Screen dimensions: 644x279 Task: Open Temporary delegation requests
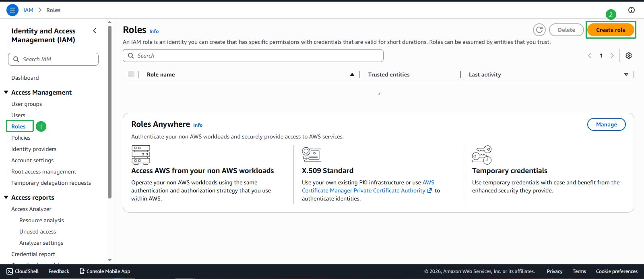(51, 183)
